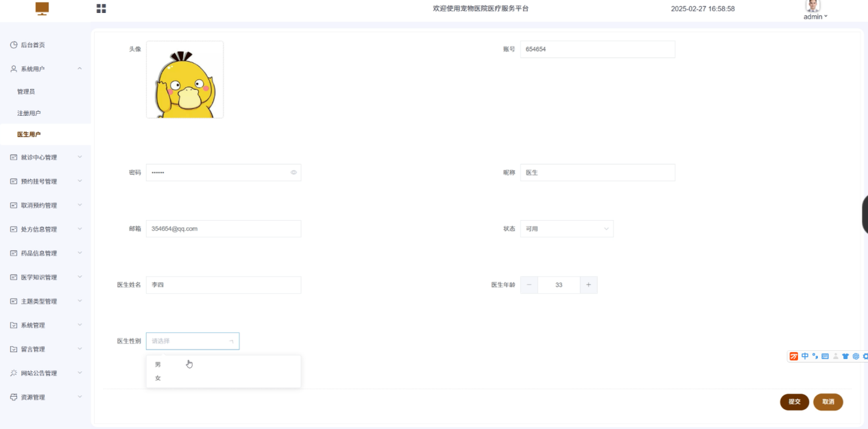Viewport: 868px width, 429px height.
Task: Choose 女 from gender dropdown list
Action: pyautogui.click(x=224, y=378)
